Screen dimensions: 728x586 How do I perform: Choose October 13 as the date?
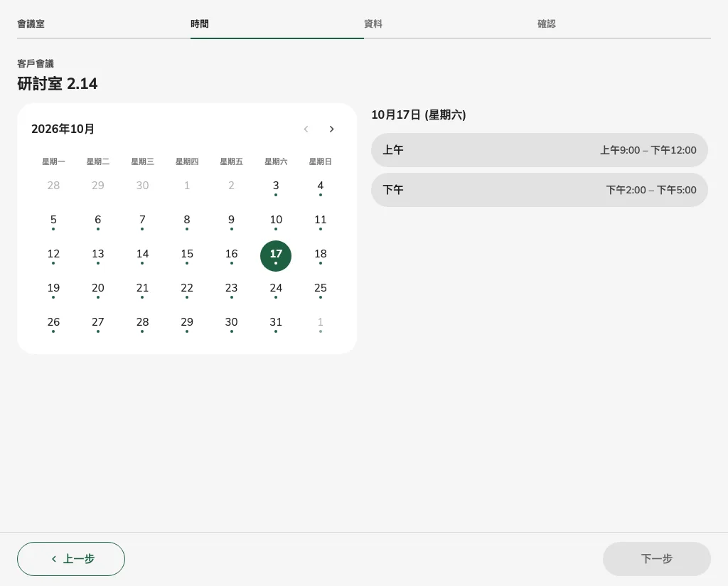coord(98,256)
